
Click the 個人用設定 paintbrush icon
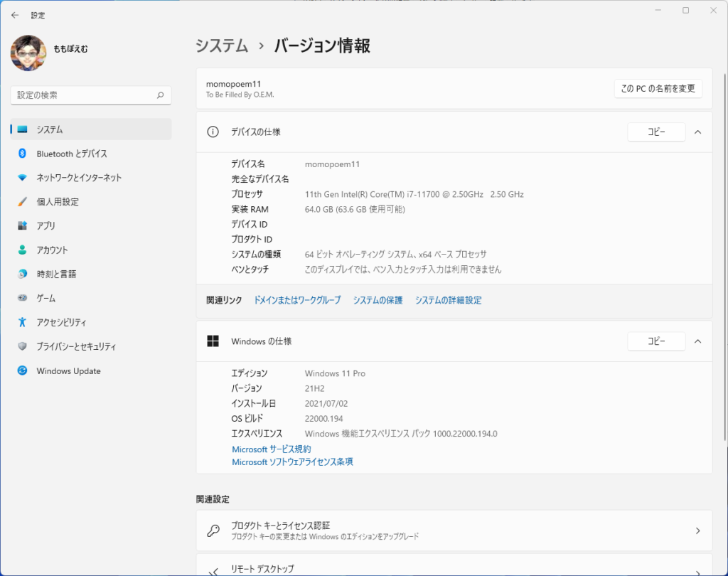click(22, 202)
